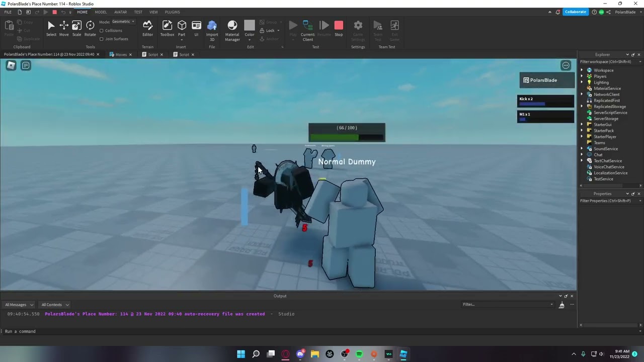Switch to the TEST ribbon tab
Screen dimensions: 644x362
[x=138, y=12]
